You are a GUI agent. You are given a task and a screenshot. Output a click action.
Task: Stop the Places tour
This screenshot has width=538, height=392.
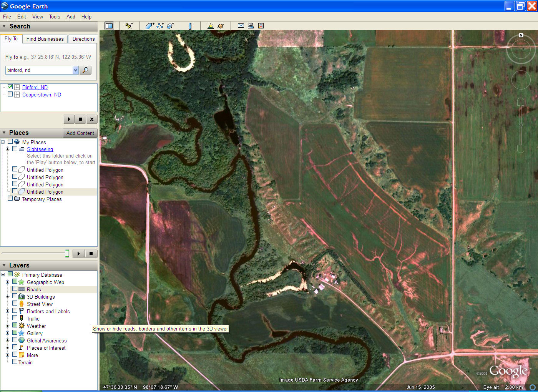(91, 254)
